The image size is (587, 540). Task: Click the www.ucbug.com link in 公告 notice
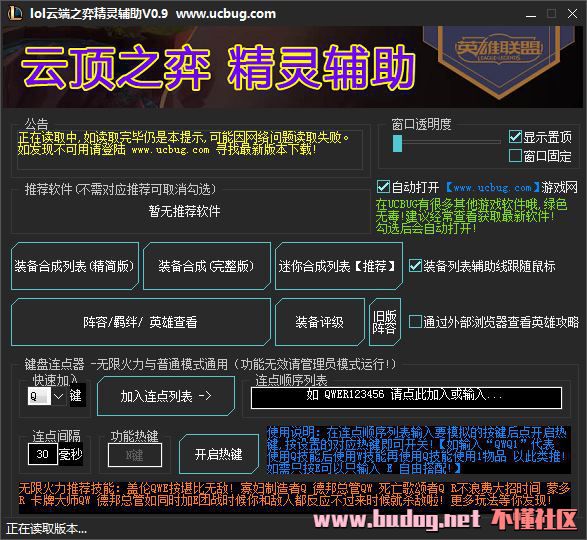point(170,150)
